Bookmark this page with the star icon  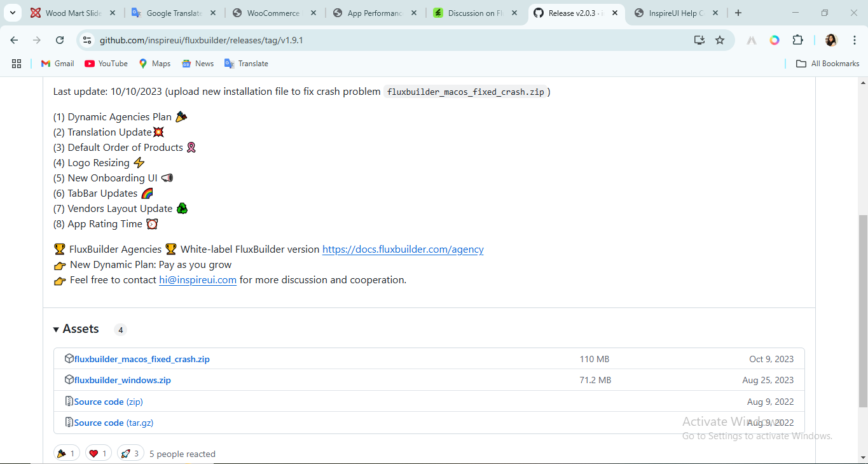(x=720, y=40)
